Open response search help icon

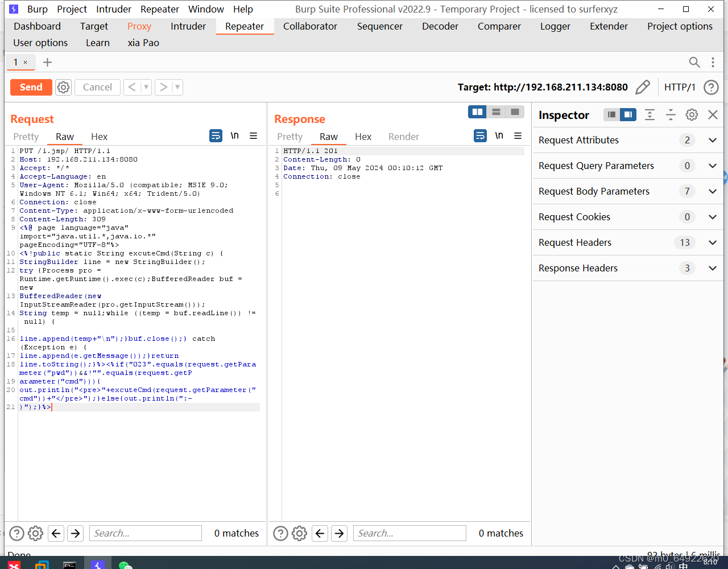pos(281,533)
